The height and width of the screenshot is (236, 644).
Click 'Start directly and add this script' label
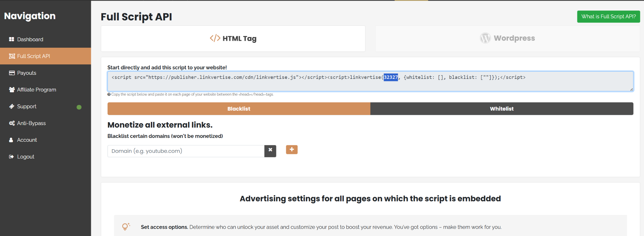(167, 67)
